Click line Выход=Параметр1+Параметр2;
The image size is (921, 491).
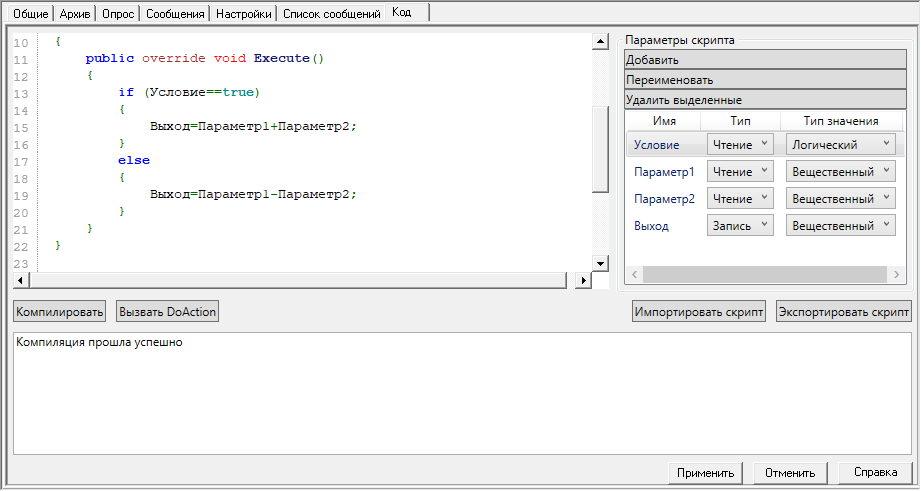tap(253, 126)
